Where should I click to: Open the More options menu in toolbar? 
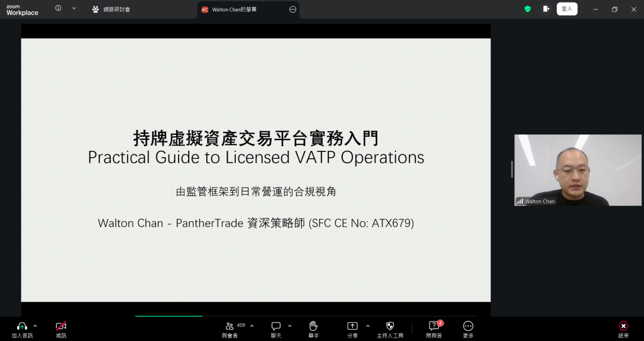point(468,327)
